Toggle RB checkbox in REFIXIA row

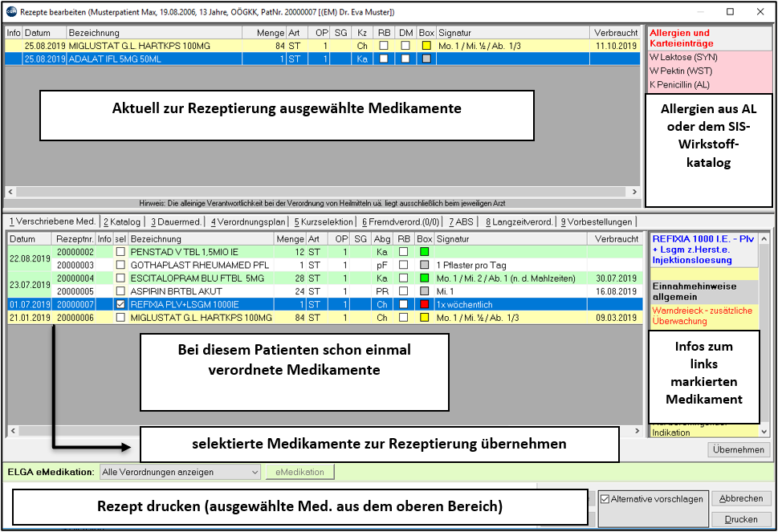pos(403,304)
